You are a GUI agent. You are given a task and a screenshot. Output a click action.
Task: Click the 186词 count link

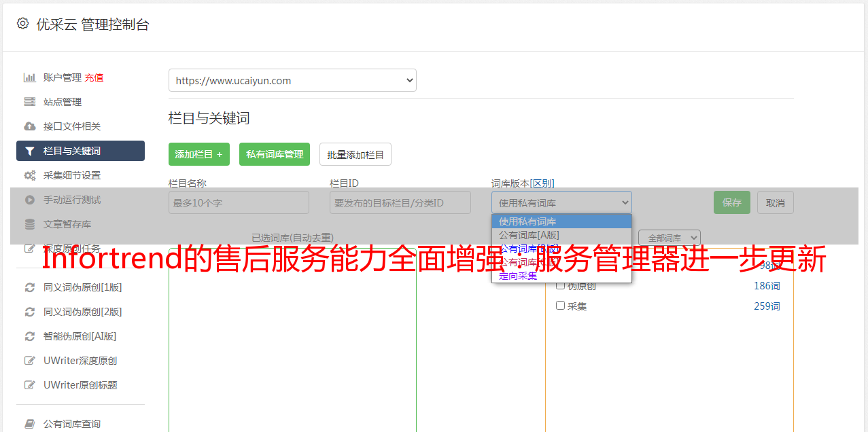click(x=767, y=286)
